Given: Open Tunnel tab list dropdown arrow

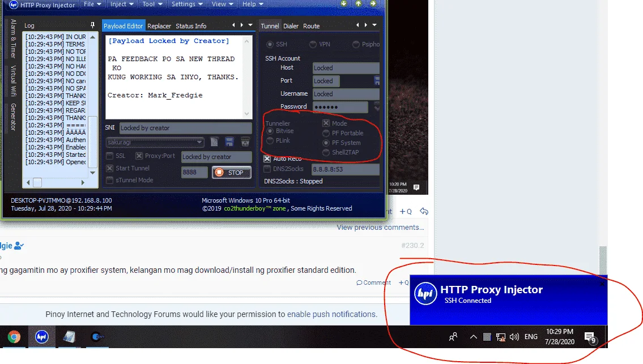Looking at the screenshot, I should [x=374, y=25].
